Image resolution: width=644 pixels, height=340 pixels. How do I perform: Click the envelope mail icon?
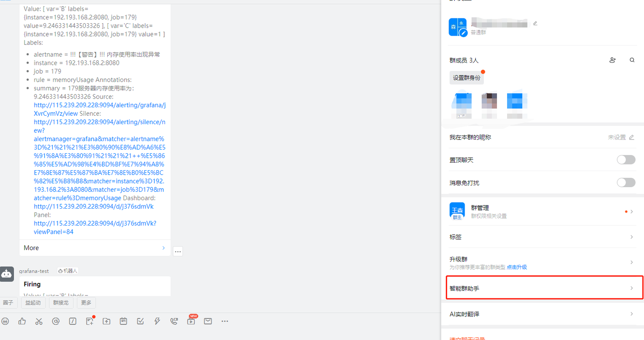point(208,321)
